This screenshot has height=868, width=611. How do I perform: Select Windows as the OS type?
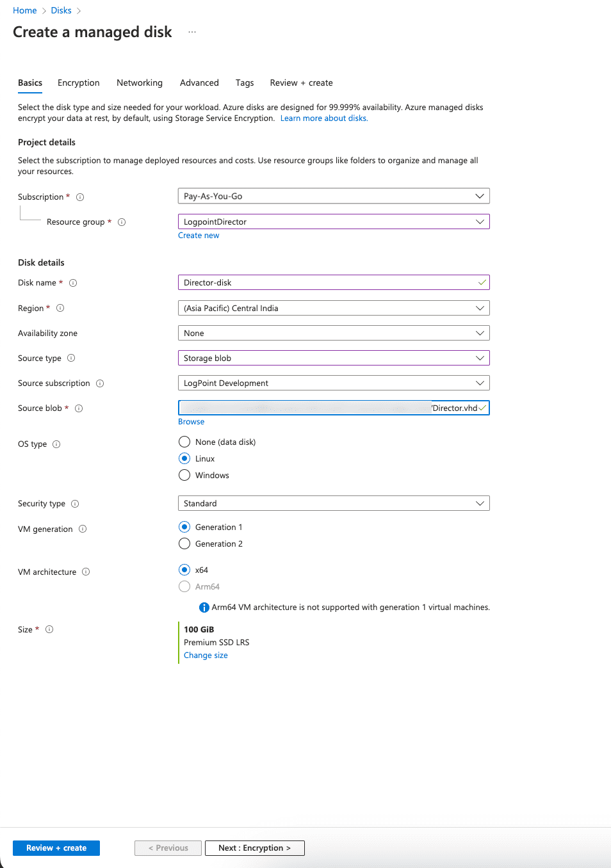point(184,475)
